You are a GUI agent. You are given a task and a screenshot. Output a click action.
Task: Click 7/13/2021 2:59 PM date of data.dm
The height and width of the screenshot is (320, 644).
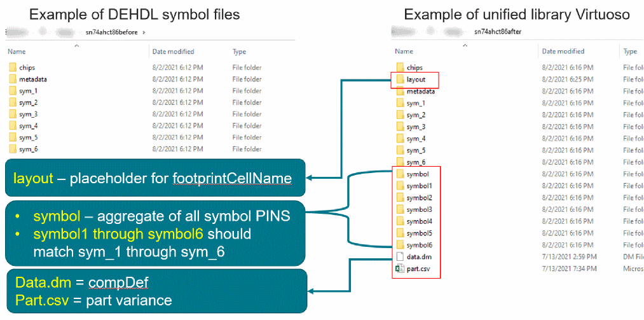point(569,257)
